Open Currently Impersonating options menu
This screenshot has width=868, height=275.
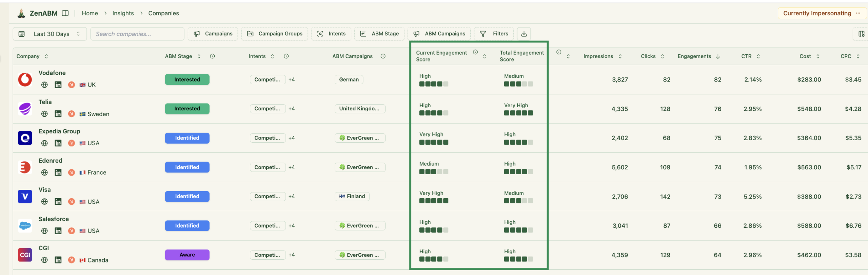pos(858,13)
